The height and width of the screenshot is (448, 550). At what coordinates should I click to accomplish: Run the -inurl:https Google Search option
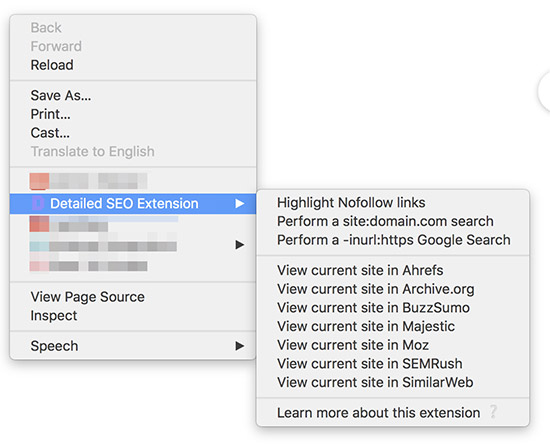point(393,240)
